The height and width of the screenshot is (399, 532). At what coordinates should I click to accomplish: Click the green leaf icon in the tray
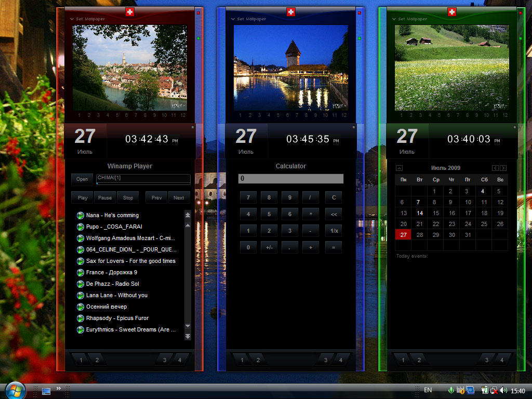pyautogui.click(x=451, y=390)
